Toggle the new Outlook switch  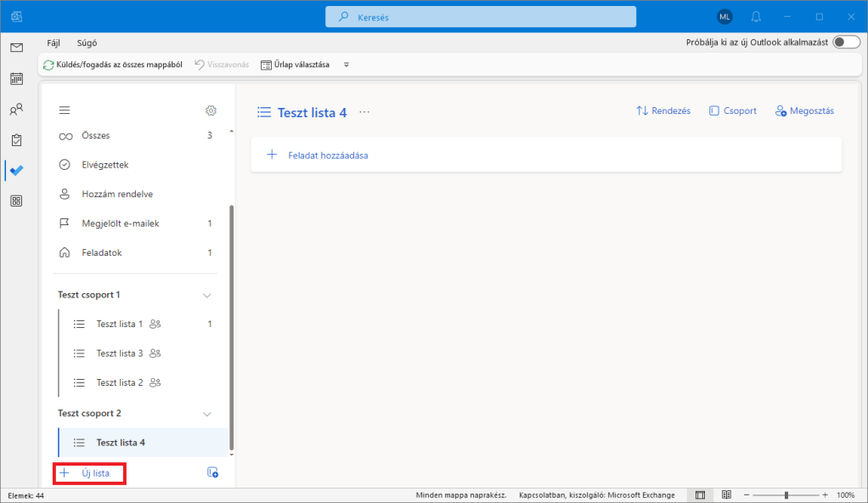coord(845,42)
